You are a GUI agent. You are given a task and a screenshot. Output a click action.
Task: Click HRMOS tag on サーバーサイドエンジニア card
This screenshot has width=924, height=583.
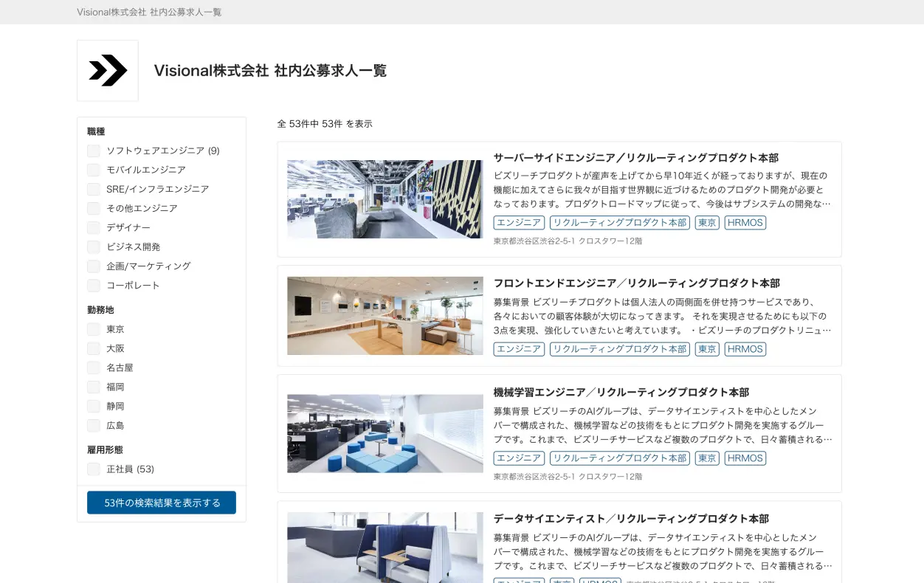coord(745,223)
